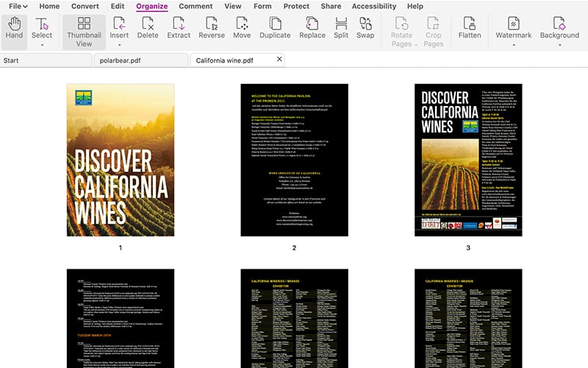Switch to the Start document tab
This screenshot has height=368, width=588.
click(46, 60)
